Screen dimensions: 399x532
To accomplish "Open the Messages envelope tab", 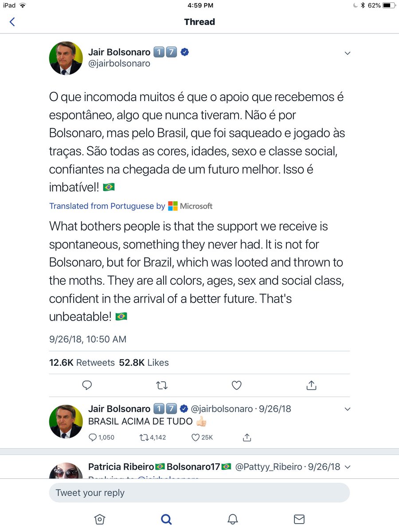I will 299,519.
